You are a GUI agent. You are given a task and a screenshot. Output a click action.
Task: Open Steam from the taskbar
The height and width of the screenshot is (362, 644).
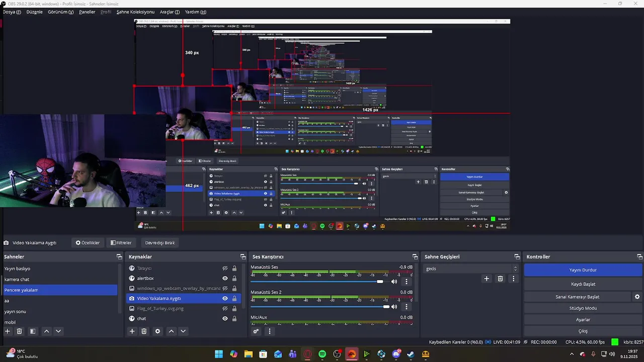411,354
